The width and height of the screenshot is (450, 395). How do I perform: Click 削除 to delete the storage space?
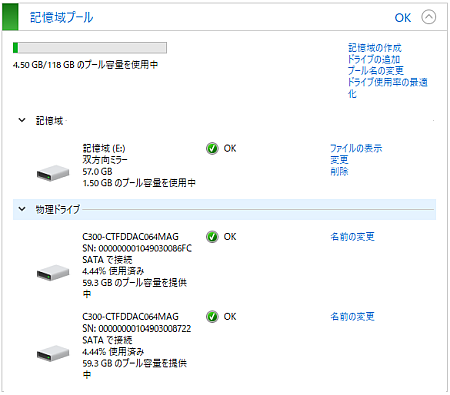click(x=339, y=171)
